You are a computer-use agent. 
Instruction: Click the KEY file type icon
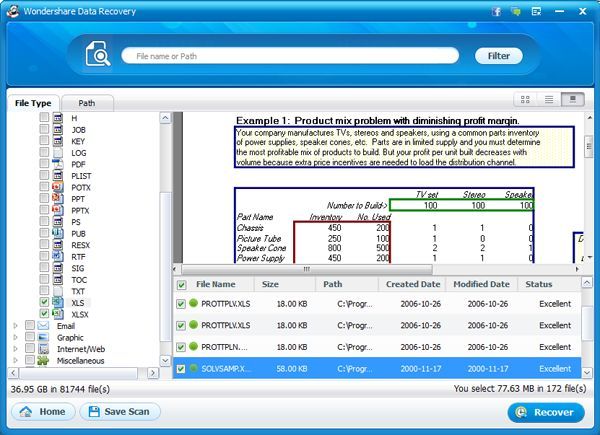[x=58, y=141]
